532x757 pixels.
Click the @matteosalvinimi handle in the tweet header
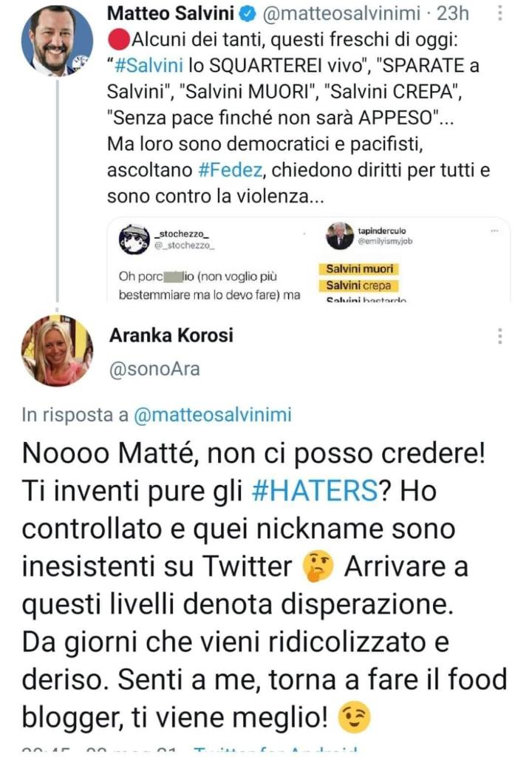(x=342, y=14)
